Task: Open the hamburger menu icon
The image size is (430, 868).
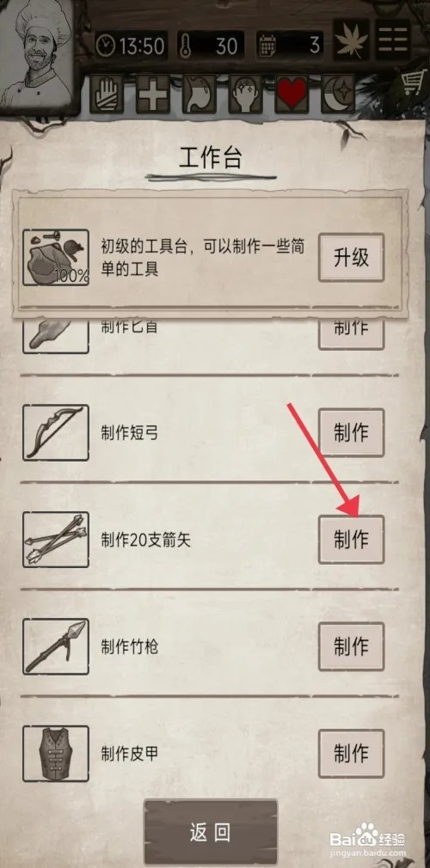Action: (x=393, y=38)
